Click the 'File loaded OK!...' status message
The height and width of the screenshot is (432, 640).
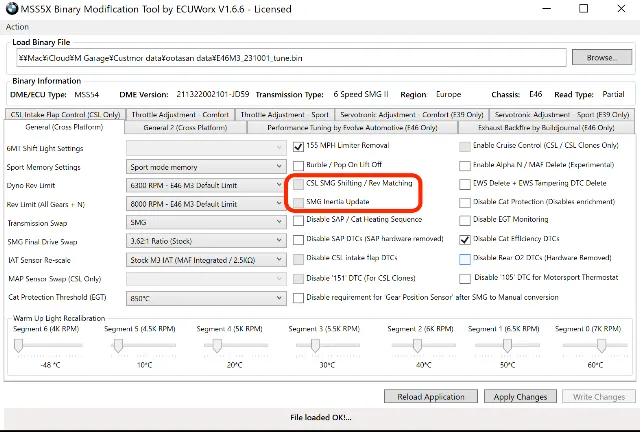tap(320, 417)
